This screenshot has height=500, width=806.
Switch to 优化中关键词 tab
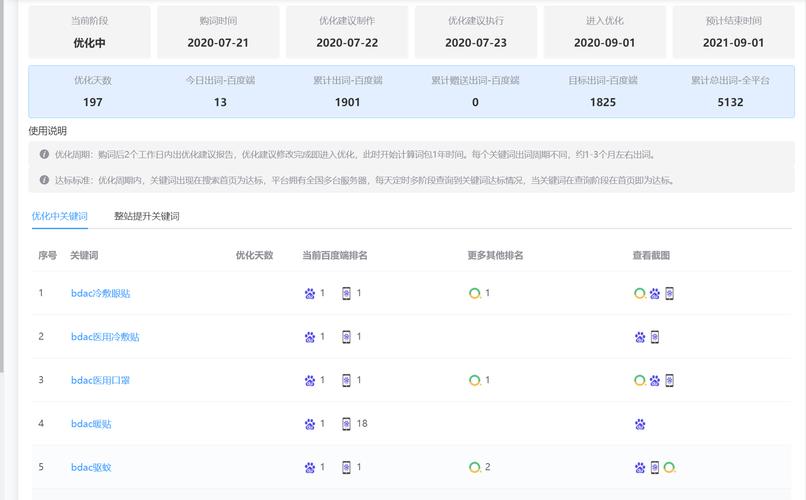60,216
